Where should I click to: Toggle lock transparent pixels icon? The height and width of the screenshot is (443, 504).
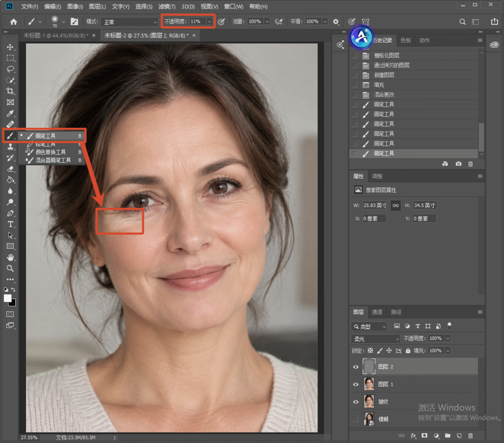(x=370, y=351)
